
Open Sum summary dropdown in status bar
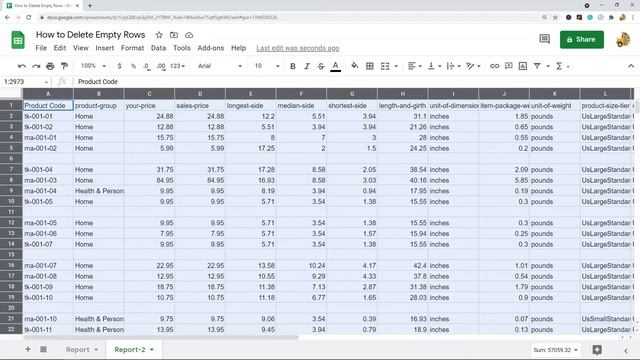[x=556, y=350]
